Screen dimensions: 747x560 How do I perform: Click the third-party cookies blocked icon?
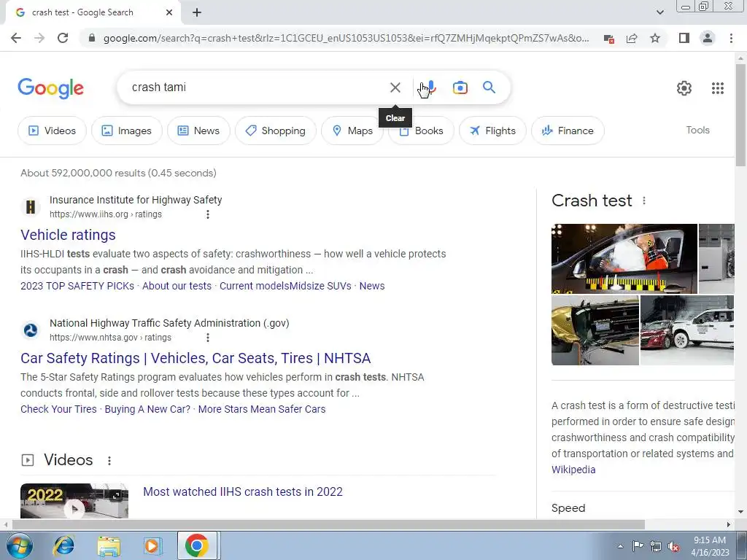click(608, 39)
